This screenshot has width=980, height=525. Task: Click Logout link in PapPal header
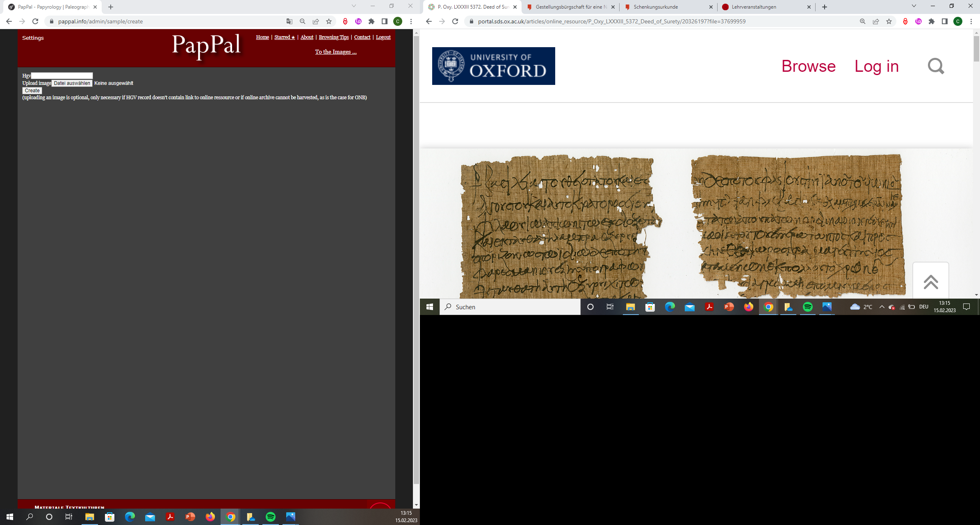coord(383,37)
